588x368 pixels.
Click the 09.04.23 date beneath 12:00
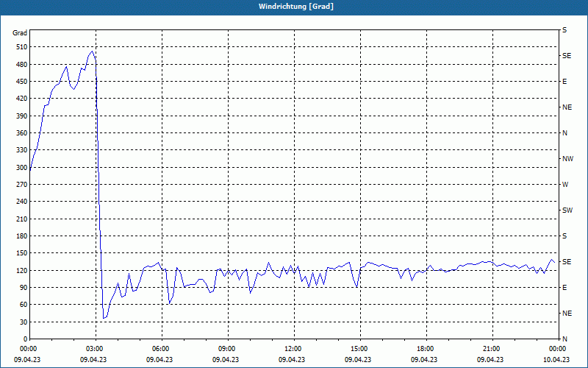tap(292, 360)
